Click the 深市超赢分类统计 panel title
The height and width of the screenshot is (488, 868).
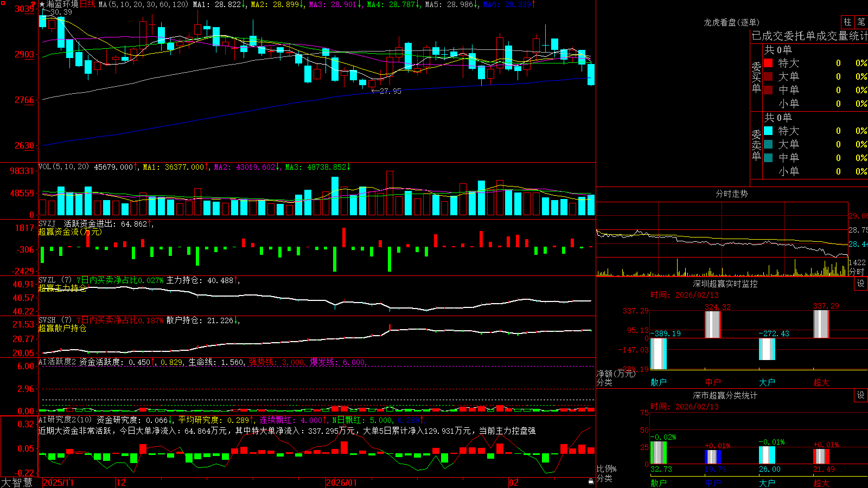(725, 395)
